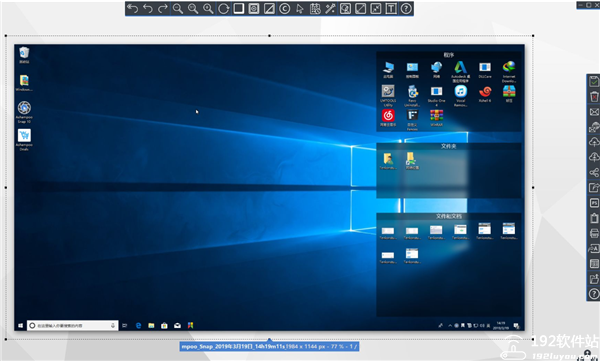Select the mouse cursor overlay icon
The image size is (600, 361).
(x=300, y=8)
